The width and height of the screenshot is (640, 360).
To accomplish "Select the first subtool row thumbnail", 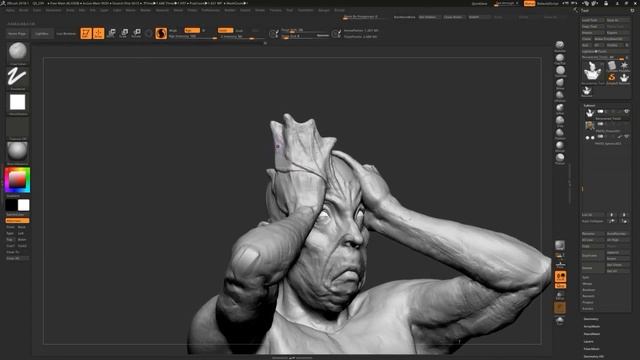I will pyautogui.click(x=589, y=113).
